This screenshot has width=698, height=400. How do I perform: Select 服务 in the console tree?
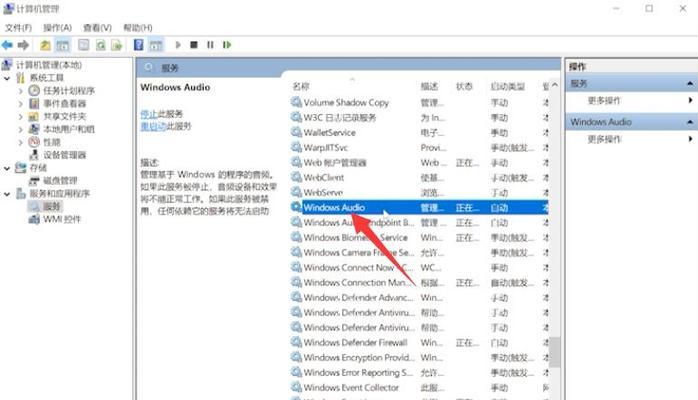click(x=52, y=206)
